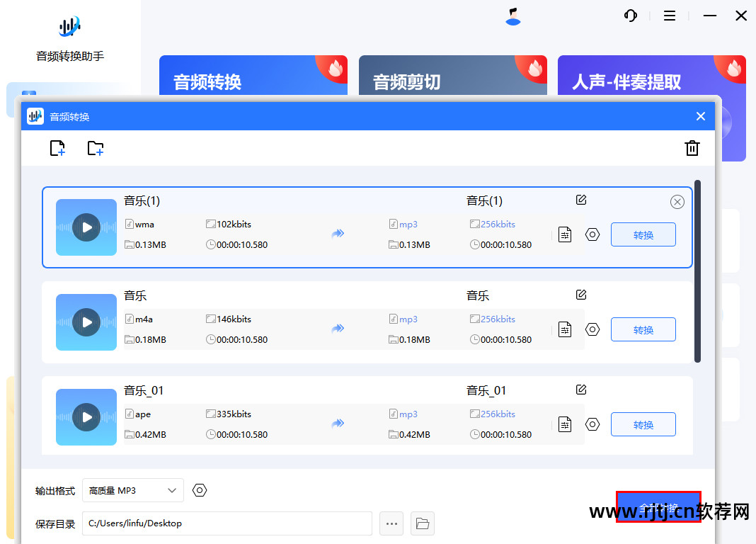Viewport: 756px width, 544px height.
Task: Open hexagon settings icon in the ape row
Action: pos(592,425)
